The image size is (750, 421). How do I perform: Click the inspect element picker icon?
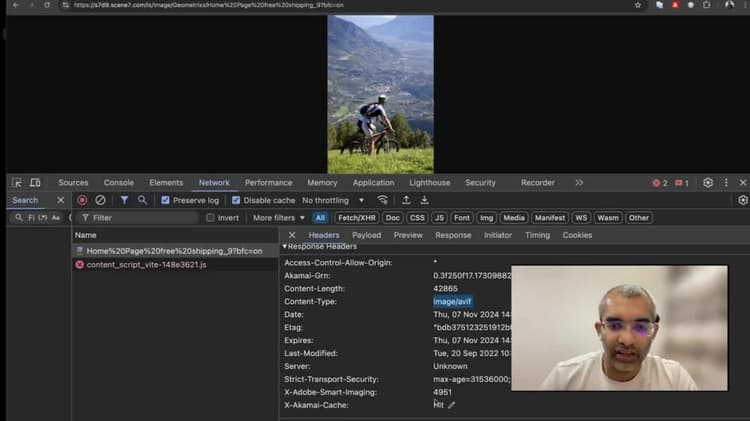click(17, 183)
